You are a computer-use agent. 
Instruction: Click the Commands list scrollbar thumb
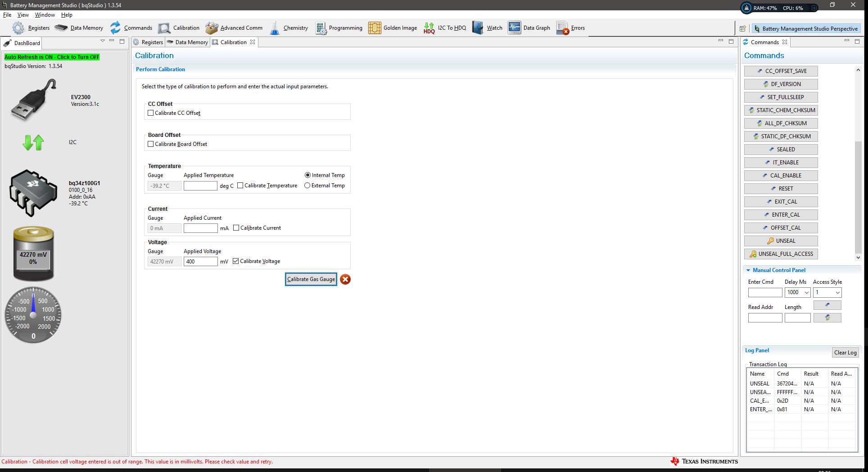858,197
